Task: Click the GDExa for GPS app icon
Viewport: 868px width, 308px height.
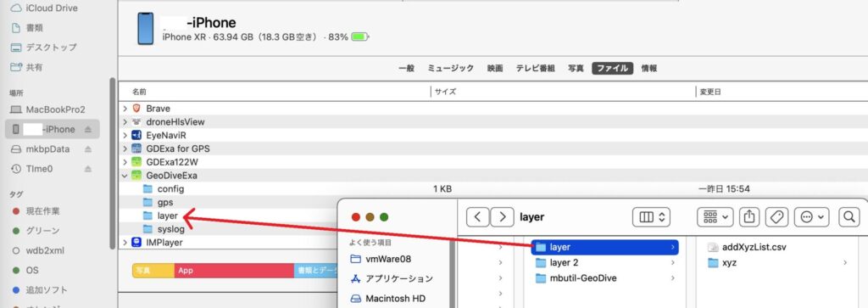Action: [x=136, y=148]
